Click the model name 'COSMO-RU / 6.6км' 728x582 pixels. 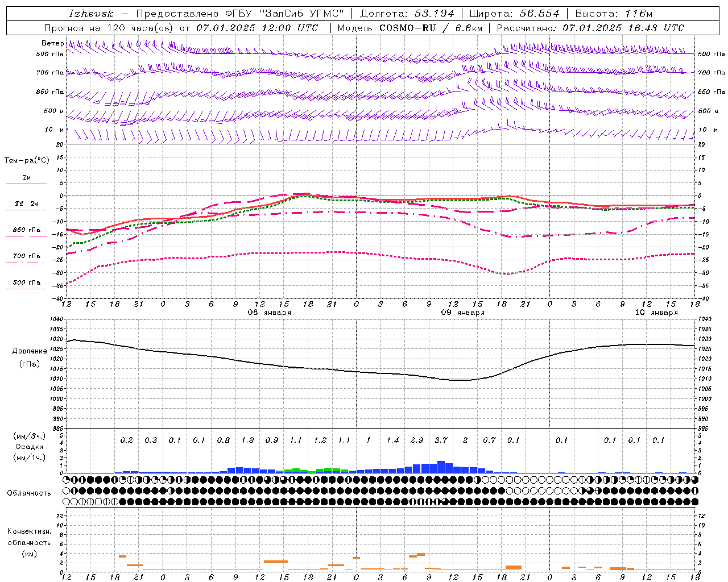coord(431,28)
